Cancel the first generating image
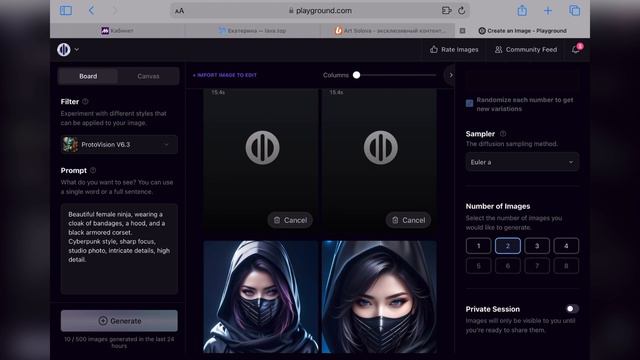 pyautogui.click(x=290, y=220)
